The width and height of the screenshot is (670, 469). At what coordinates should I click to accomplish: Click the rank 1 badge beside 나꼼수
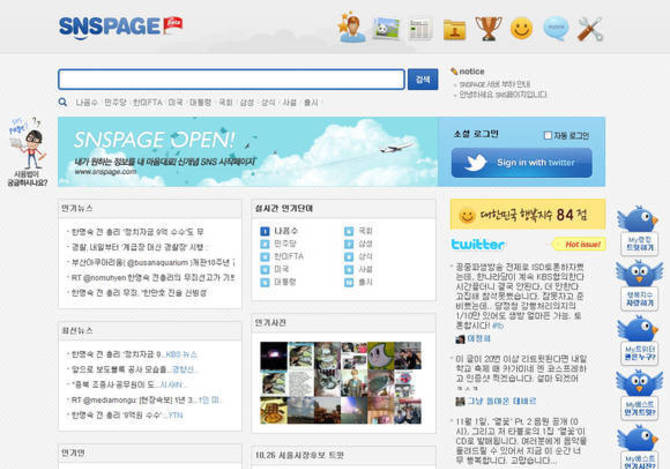[265, 231]
